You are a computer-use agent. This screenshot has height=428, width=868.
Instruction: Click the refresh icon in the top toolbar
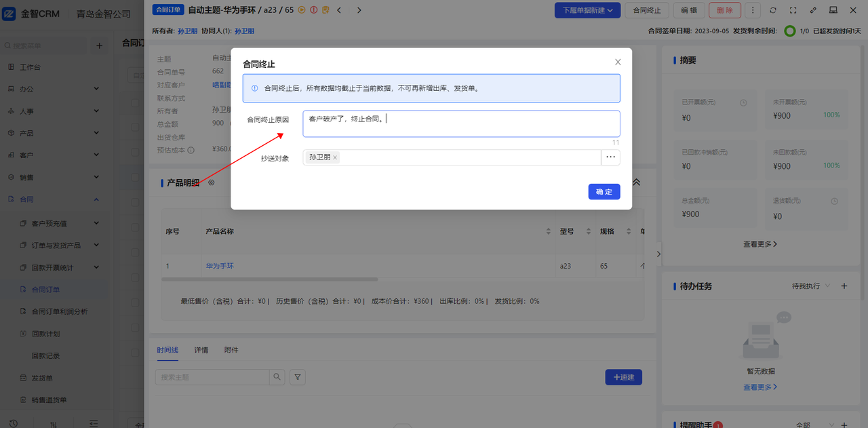tap(773, 10)
